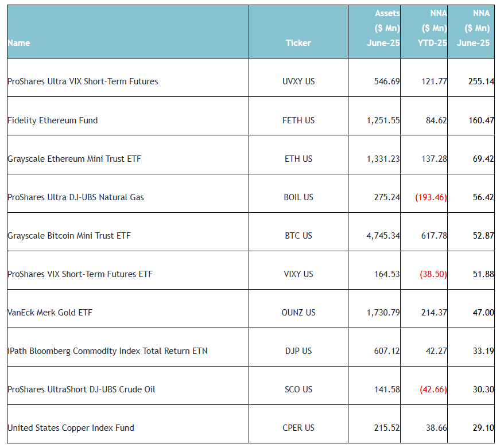Screen dimensions: 504x448
Task: Click Grayscale Bitcoin Mini Trust ETF name
Action: 69,236
